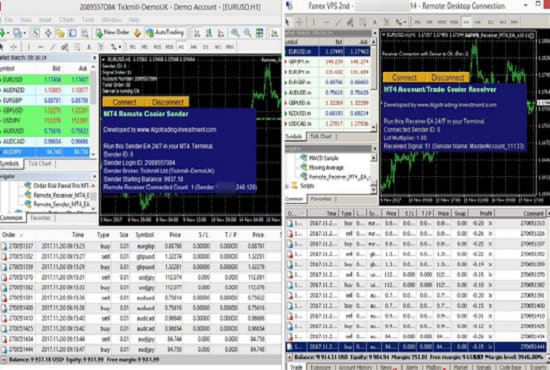The width and height of the screenshot is (550, 370).
Task: Click Connect on the Copier Sender panel
Action: pos(124,102)
